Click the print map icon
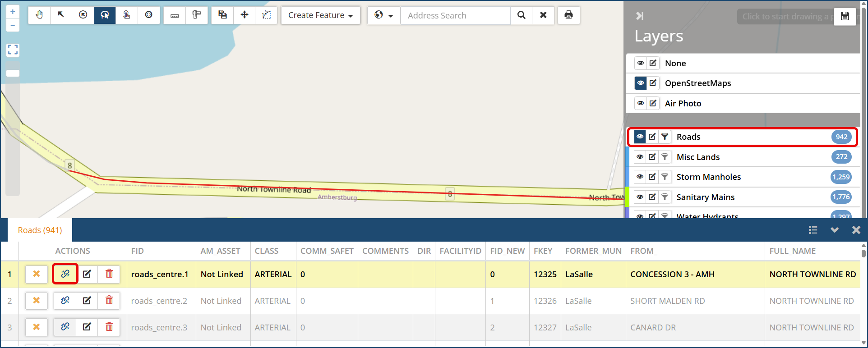This screenshot has height=348, width=868. point(569,15)
